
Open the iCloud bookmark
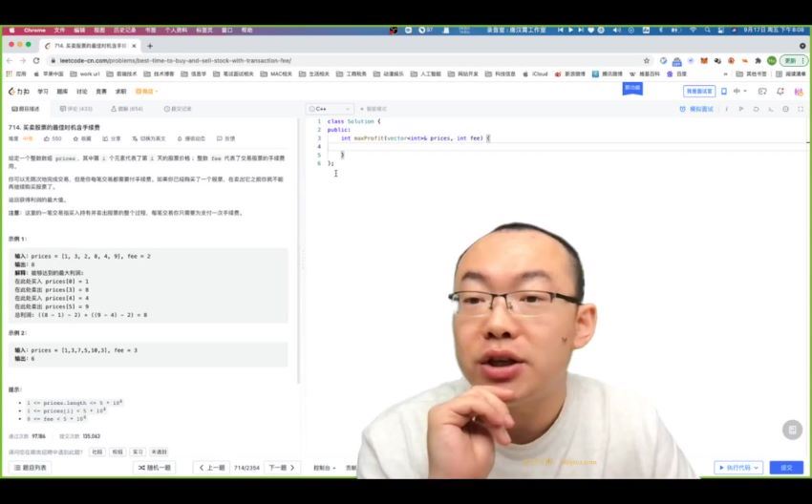(535, 74)
